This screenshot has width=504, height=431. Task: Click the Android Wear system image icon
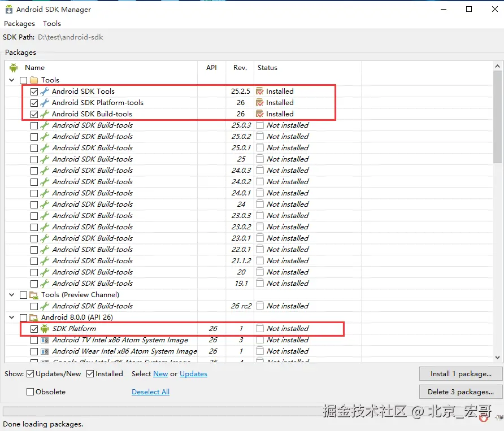[x=45, y=351]
